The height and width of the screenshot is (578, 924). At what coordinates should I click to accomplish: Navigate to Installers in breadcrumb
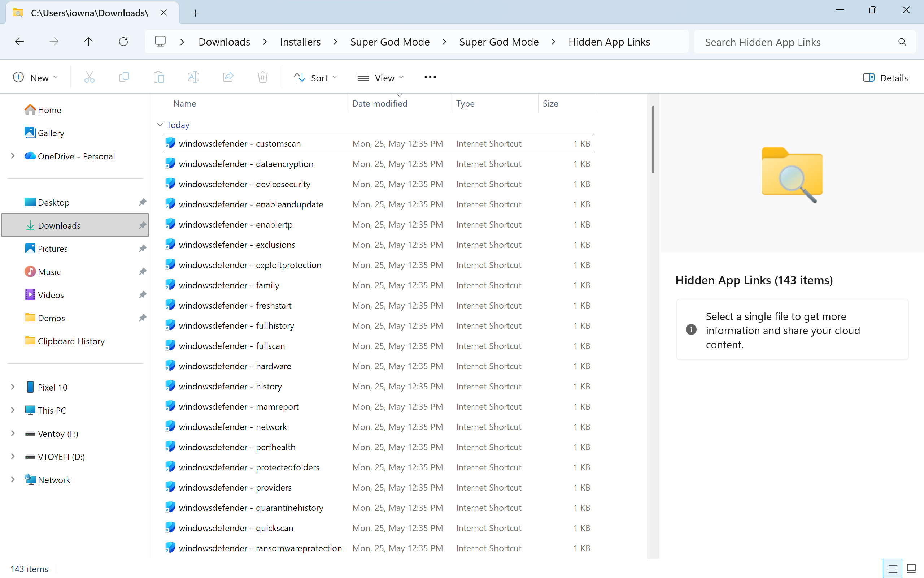pos(300,42)
